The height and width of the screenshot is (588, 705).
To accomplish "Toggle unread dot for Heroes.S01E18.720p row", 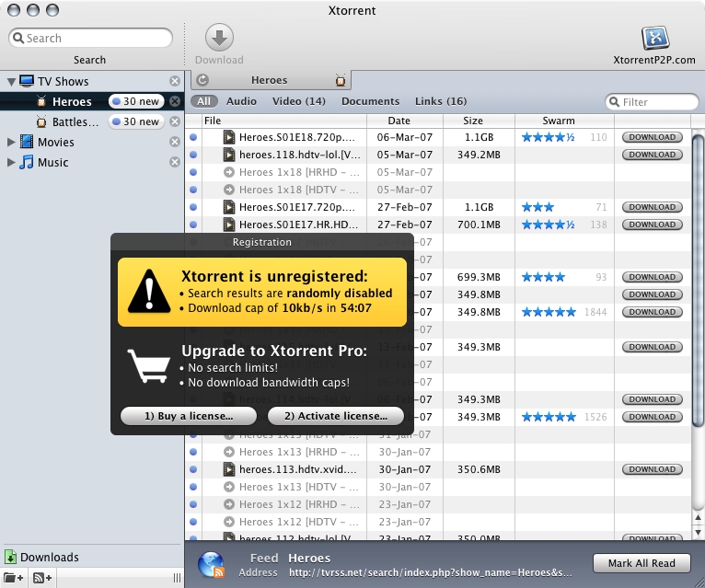I will [x=193, y=137].
